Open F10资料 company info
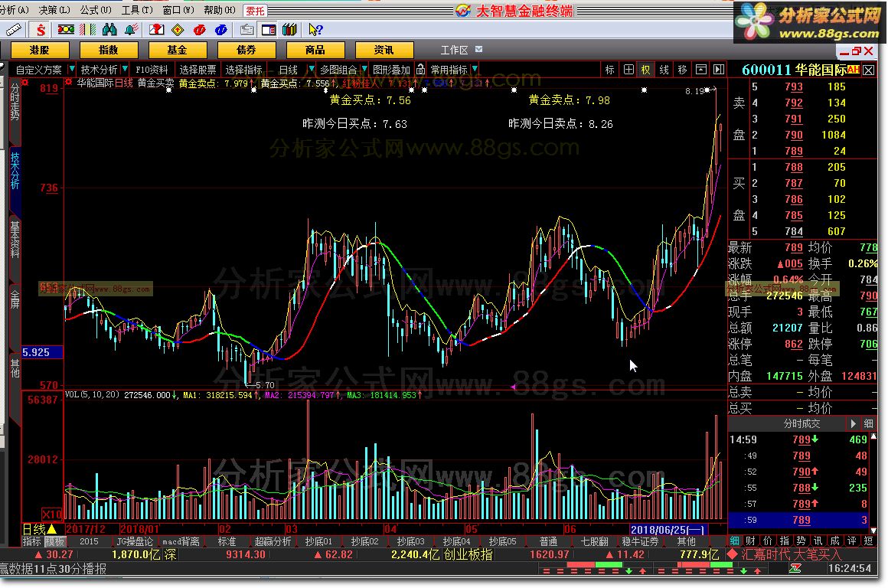The width and height of the screenshot is (888, 588). point(152,70)
